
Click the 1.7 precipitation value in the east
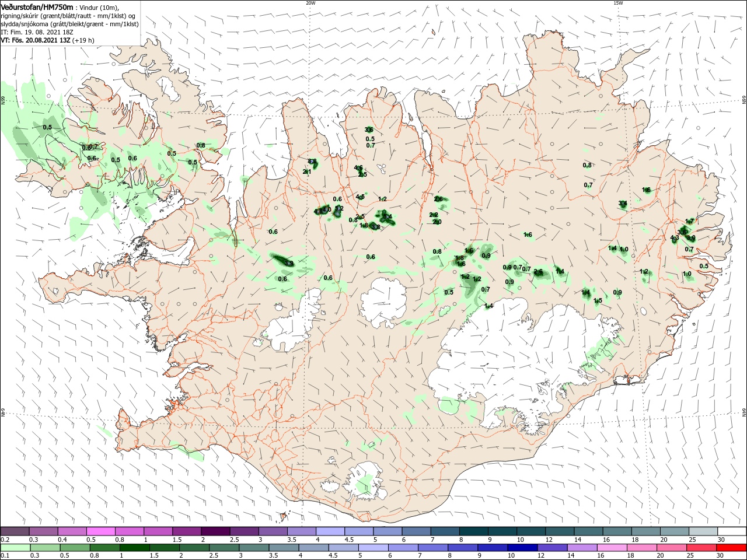[690, 221]
